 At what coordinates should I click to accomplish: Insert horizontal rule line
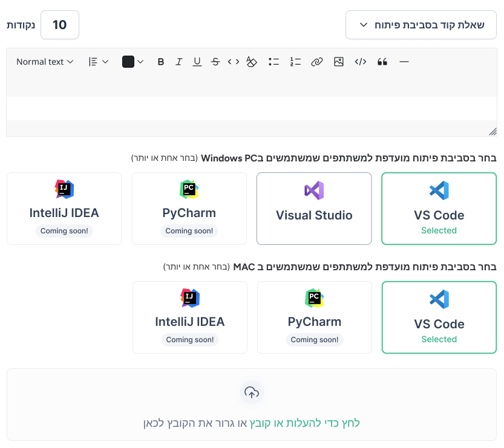click(x=404, y=62)
